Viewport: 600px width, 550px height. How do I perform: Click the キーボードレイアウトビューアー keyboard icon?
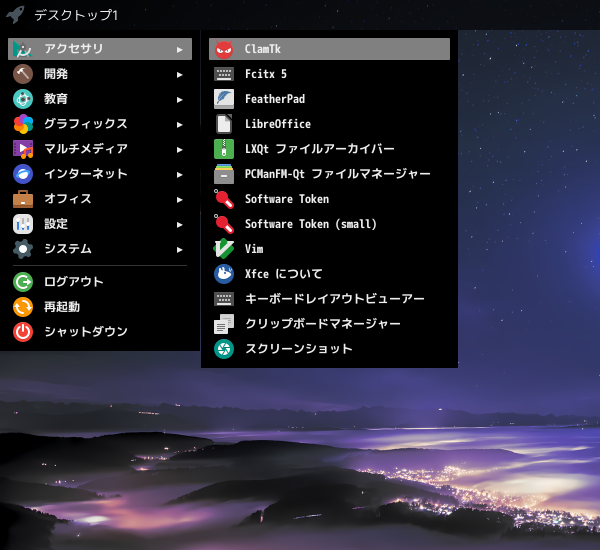[x=224, y=299]
